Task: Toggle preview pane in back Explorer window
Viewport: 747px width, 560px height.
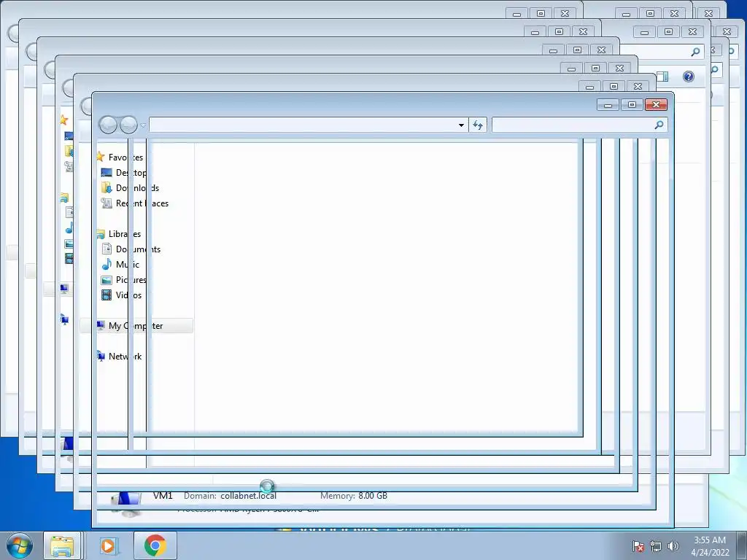Action: pos(662,76)
